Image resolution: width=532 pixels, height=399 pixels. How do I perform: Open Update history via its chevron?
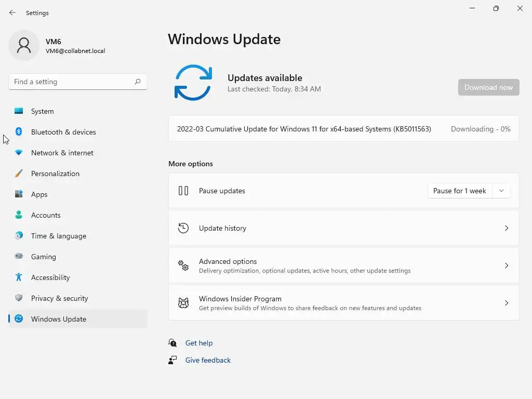[x=507, y=228]
